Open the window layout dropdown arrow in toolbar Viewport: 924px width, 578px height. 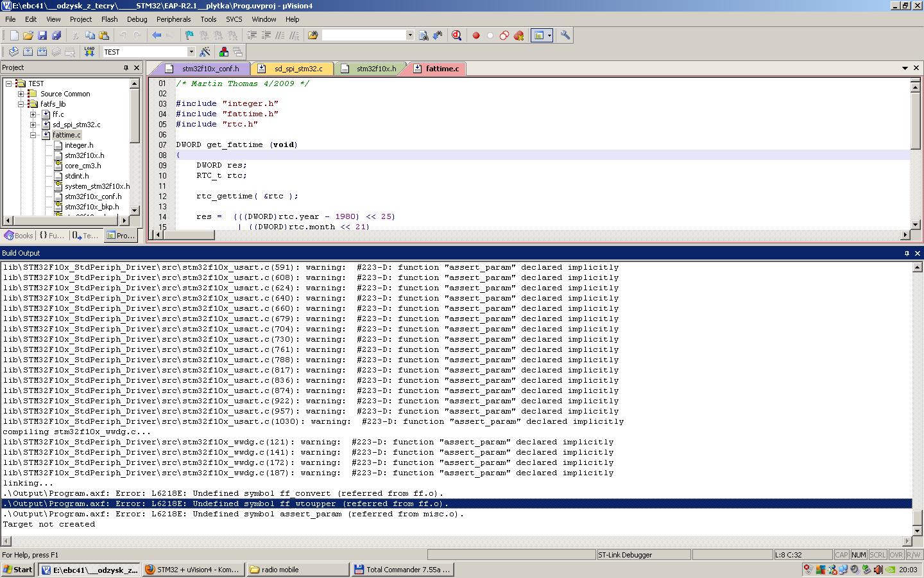(549, 35)
